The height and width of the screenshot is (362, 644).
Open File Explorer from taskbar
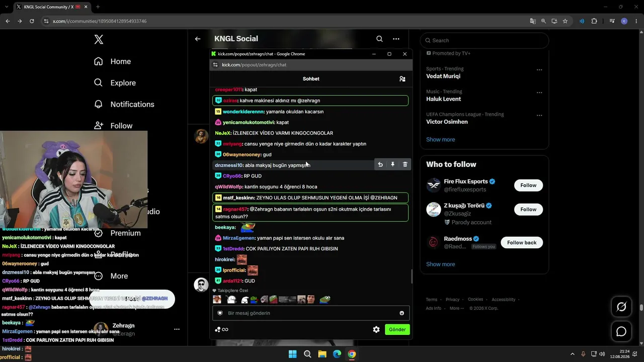click(x=322, y=354)
